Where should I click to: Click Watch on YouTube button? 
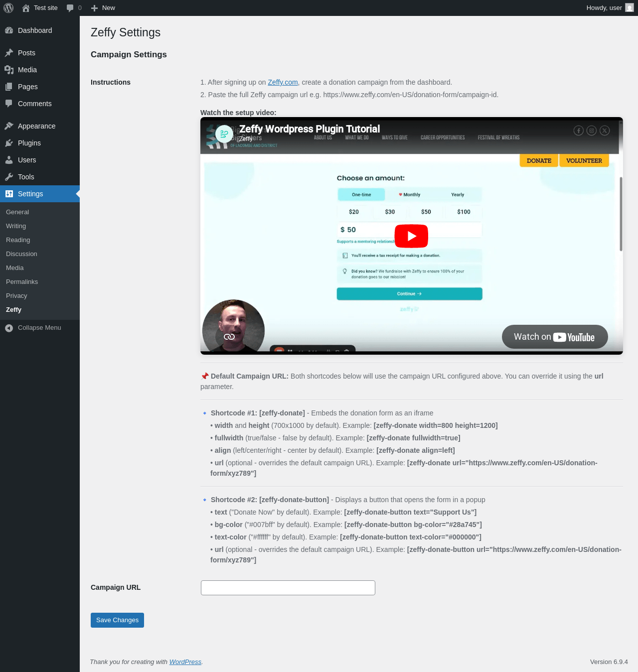(555, 337)
